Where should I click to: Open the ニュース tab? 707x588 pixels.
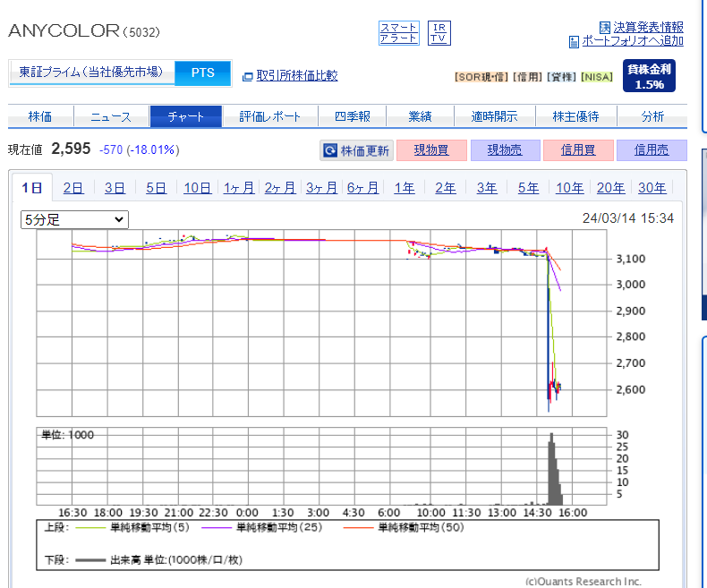tap(111, 116)
